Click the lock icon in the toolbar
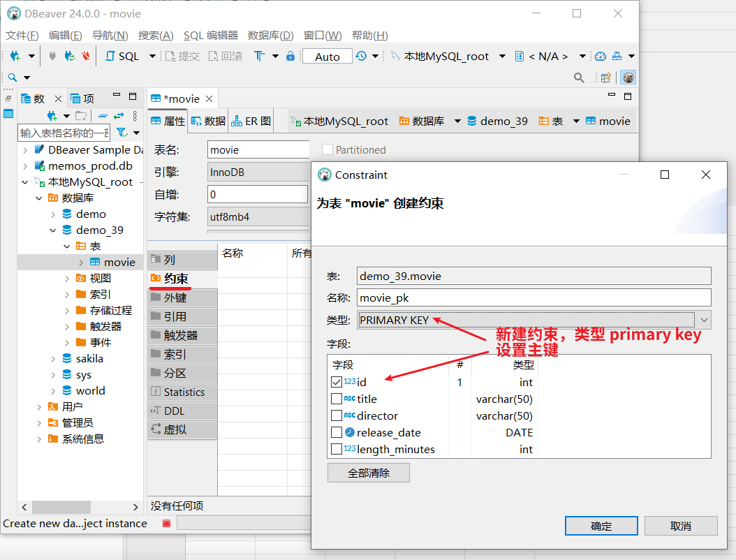 pos(290,57)
